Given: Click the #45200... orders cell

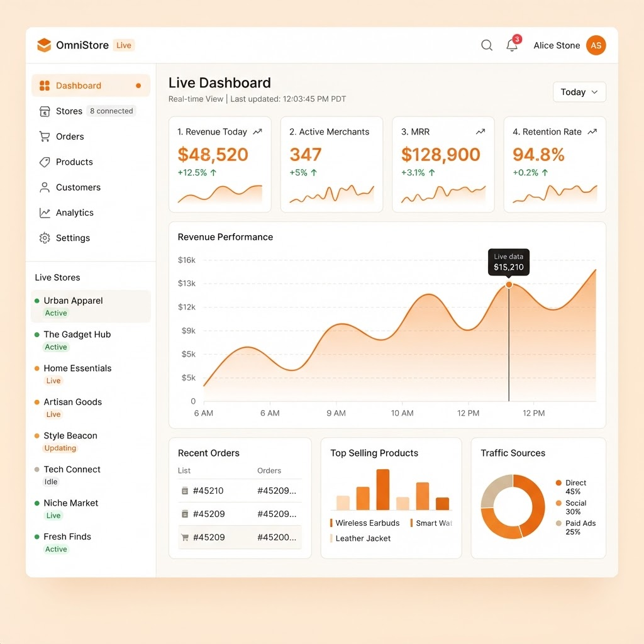Looking at the screenshot, I should (x=277, y=537).
